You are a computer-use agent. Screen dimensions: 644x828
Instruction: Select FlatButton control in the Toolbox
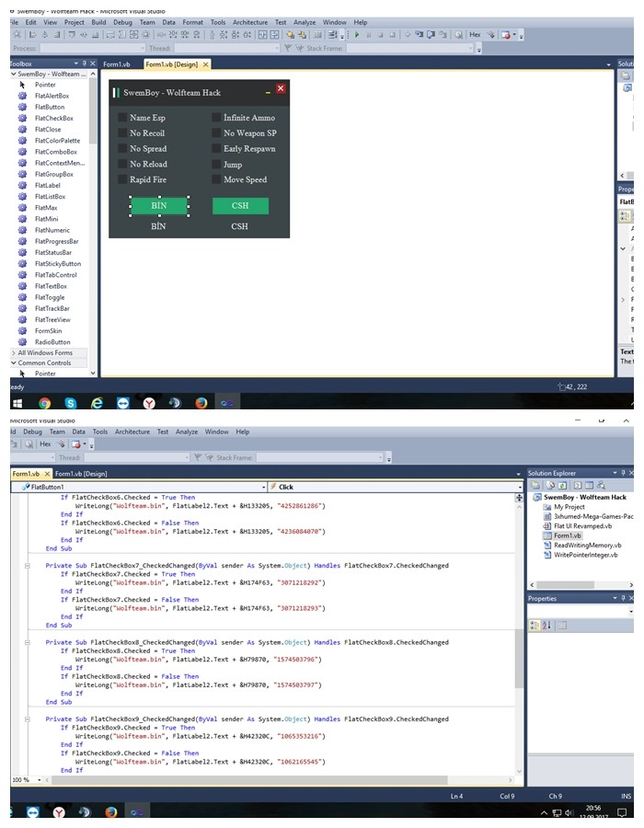(x=50, y=107)
